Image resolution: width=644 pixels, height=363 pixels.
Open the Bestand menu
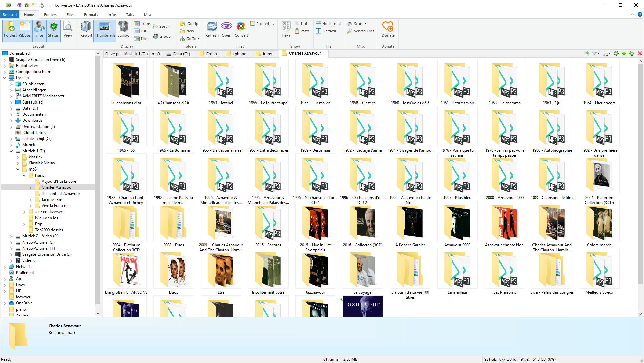9,15
